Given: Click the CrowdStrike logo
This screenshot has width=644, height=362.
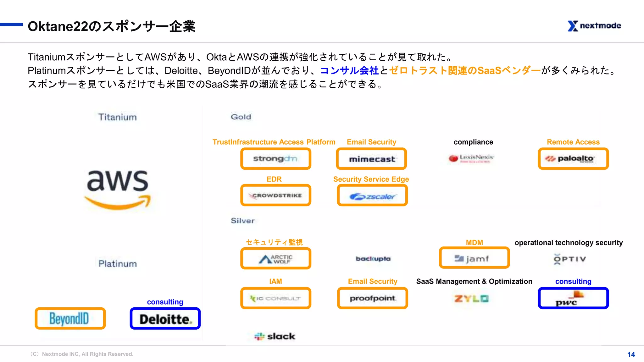Looking at the screenshot, I should click(x=276, y=195).
